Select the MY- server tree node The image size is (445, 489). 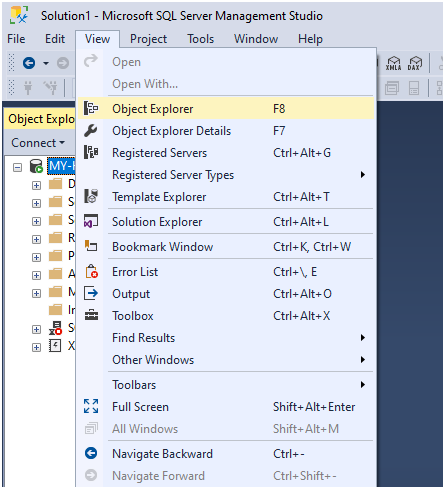click(x=61, y=166)
